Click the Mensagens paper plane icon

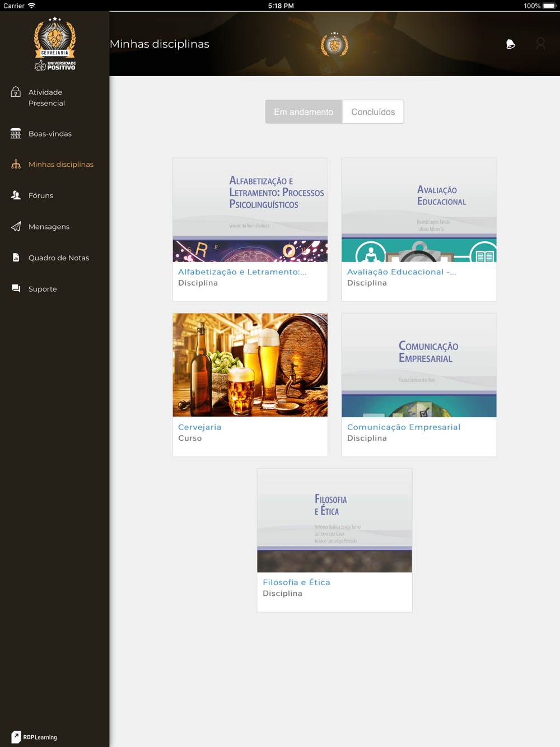pos(16,226)
